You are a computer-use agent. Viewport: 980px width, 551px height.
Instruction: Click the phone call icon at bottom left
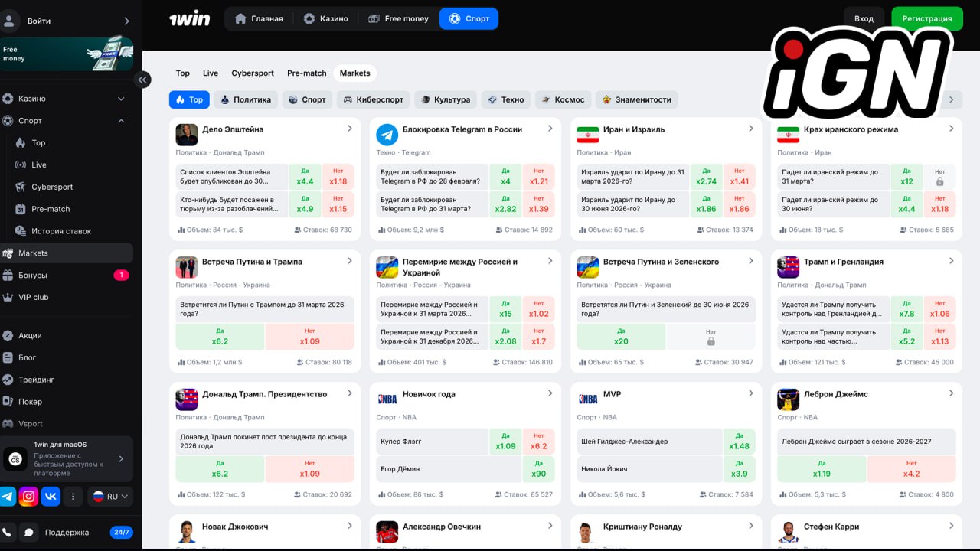pos(8,532)
